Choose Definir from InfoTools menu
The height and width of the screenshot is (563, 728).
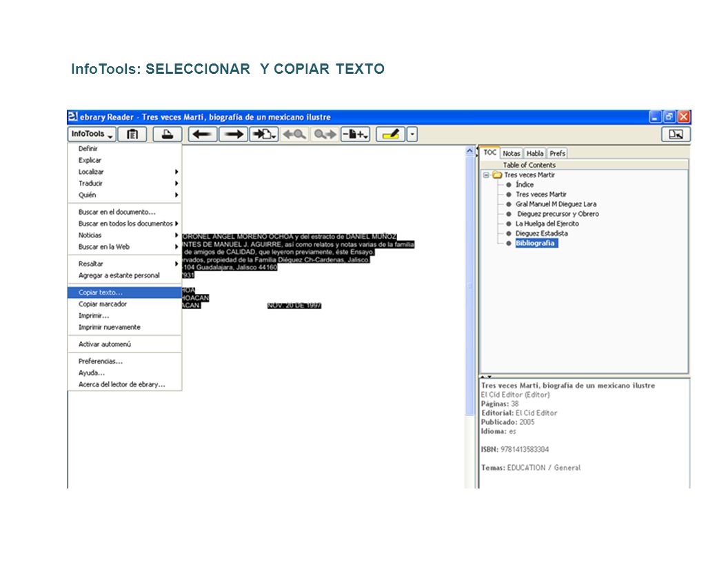(x=124, y=148)
